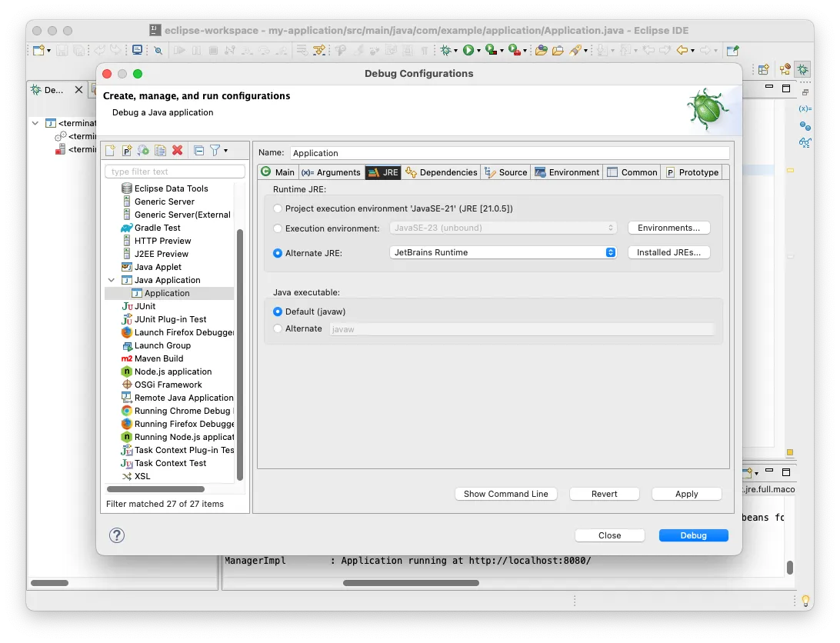
Task: Create a new launch configuration
Action: click(x=111, y=150)
